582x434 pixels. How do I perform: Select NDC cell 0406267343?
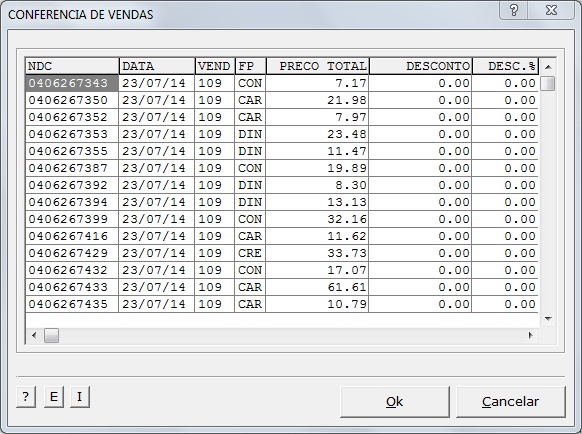tap(72, 83)
